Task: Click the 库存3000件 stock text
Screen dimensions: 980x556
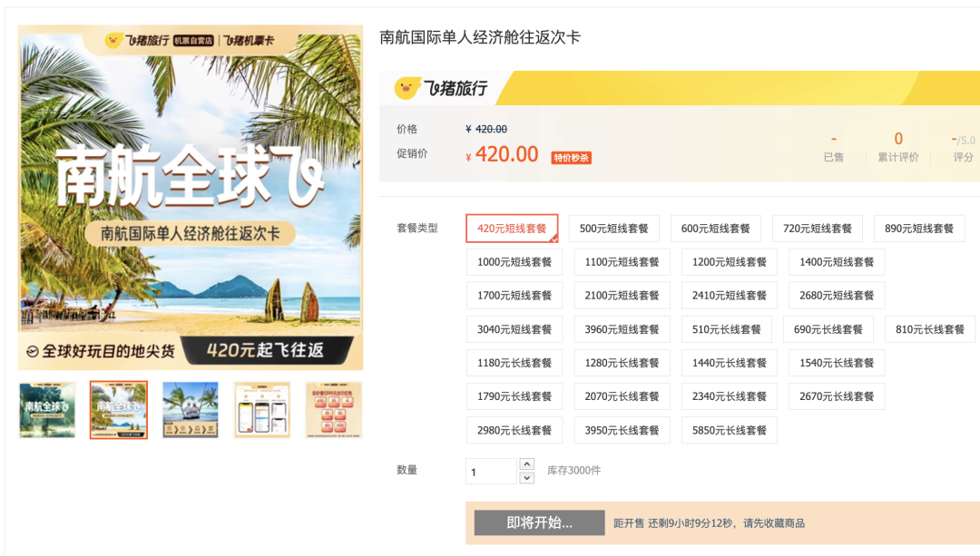Action: coord(573,471)
